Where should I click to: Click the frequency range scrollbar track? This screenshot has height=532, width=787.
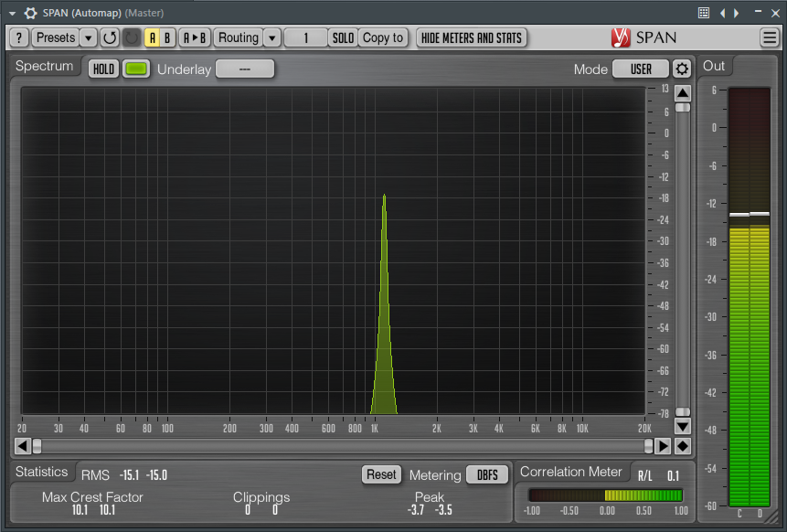coord(342,446)
